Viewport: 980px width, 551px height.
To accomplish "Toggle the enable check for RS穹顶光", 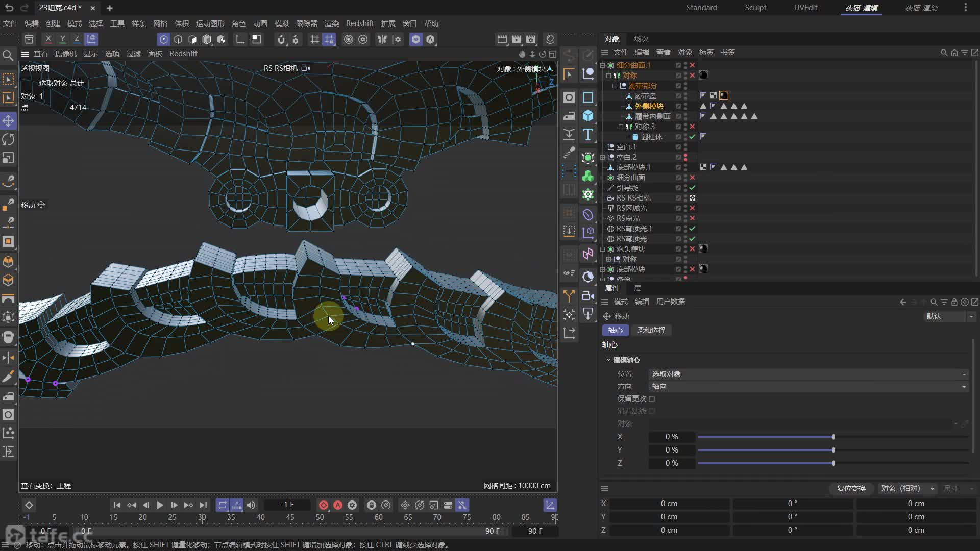I will click(x=692, y=239).
